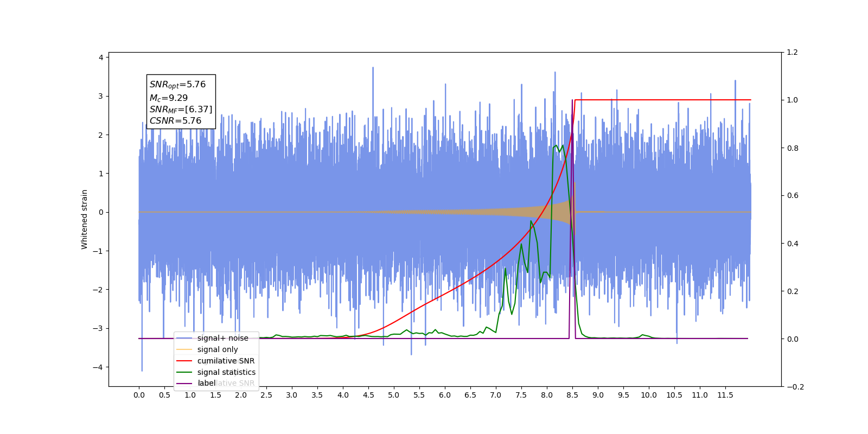Click the right y-axis tick label 1.2
Viewport: 868px width, 434px height.
pos(792,53)
